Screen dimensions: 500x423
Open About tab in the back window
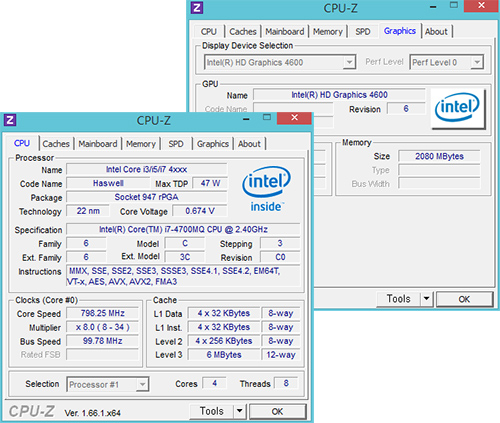coord(436,32)
